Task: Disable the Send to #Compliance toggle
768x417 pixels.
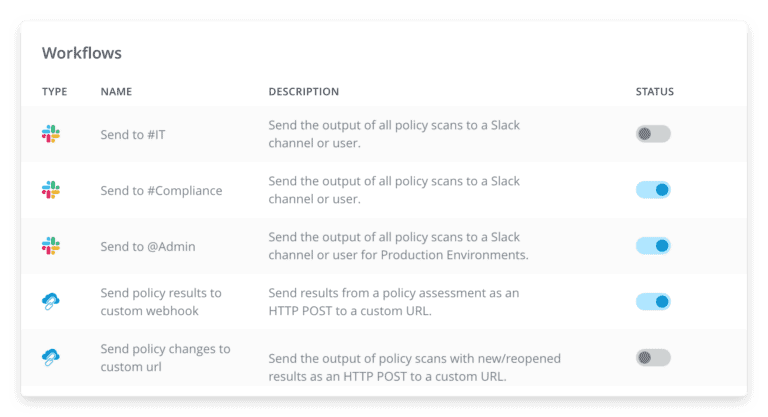Action: tap(653, 190)
